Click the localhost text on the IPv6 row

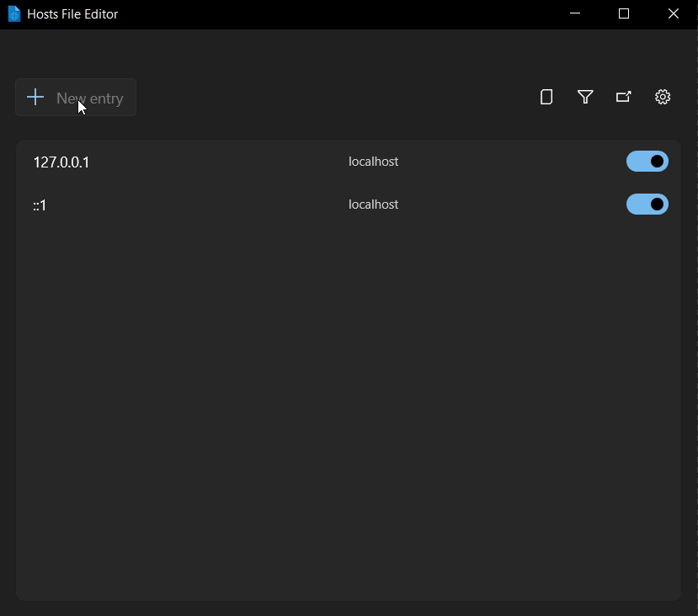[373, 204]
